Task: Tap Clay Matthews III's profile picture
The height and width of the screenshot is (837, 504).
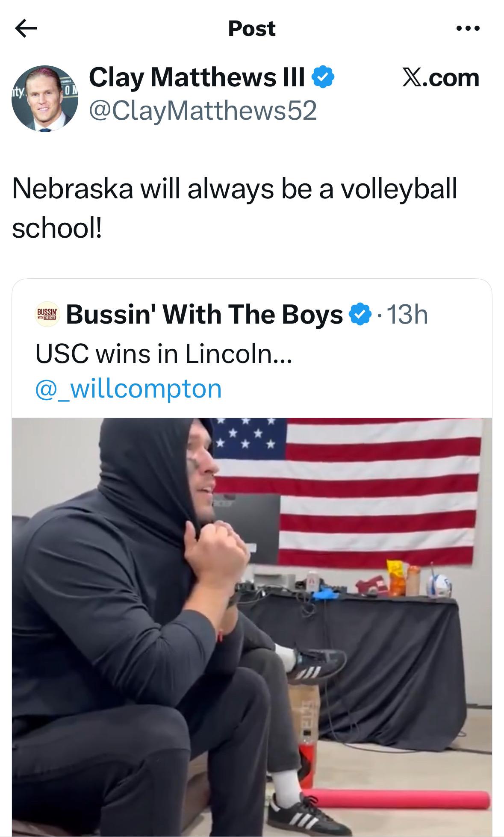Action: tap(44, 99)
